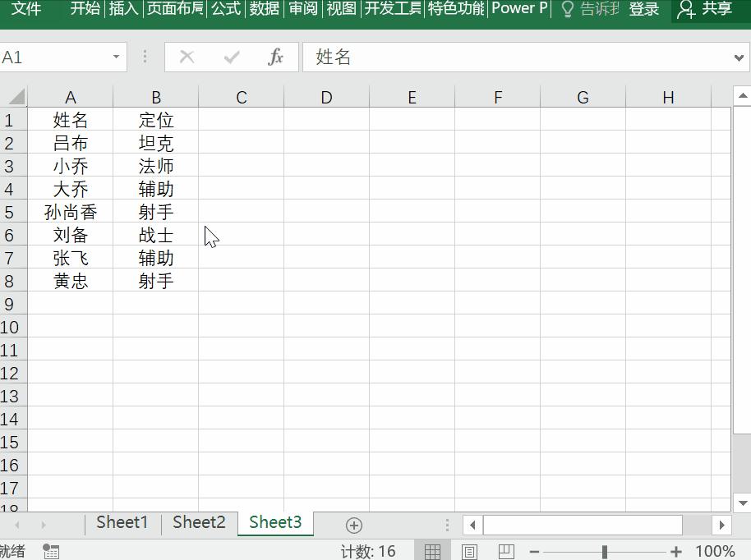Open the 特色功能 ribbon tab
This screenshot has width=751, height=560.
tap(456, 8)
